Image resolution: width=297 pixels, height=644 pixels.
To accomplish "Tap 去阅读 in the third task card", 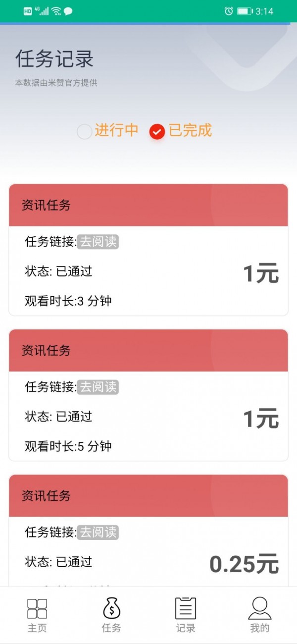I will pyautogui.click(x=98, y=533).
